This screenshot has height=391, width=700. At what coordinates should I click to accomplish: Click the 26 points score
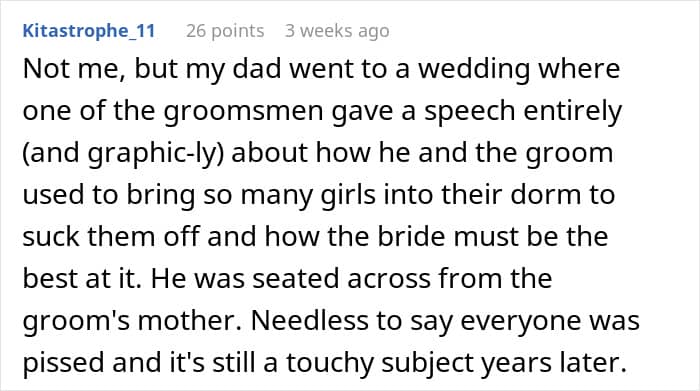click(225, 31)
